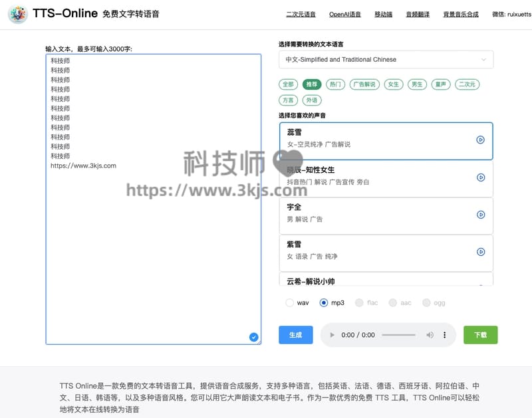Image resolution: width=532 pixels, height=418 pixels.
Task: Filter voices by 童声 tag
Action: pos(441,84)
